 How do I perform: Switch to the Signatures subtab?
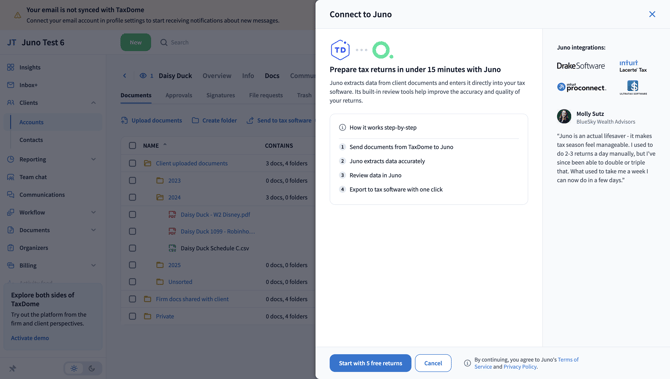pos(220,95)
